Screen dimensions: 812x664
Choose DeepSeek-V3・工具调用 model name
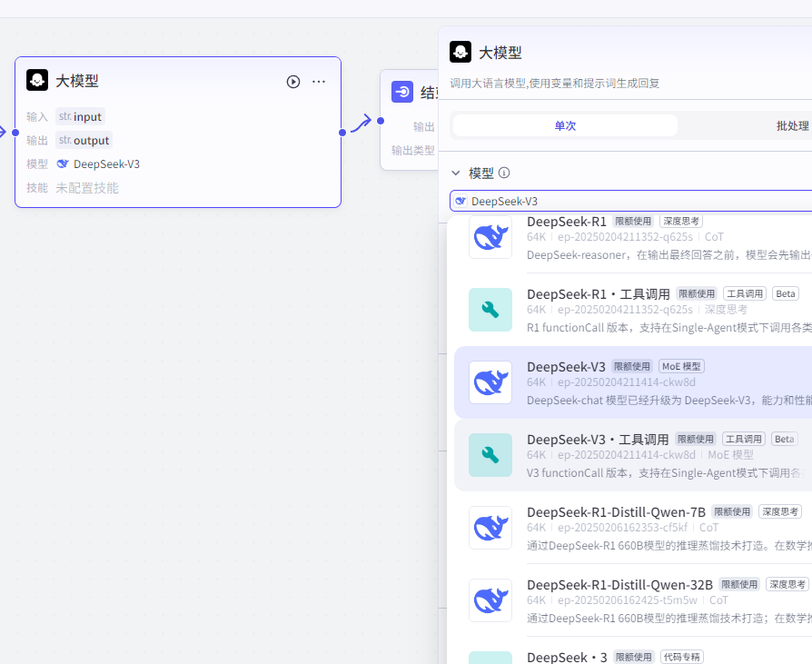tap(598, 440)
